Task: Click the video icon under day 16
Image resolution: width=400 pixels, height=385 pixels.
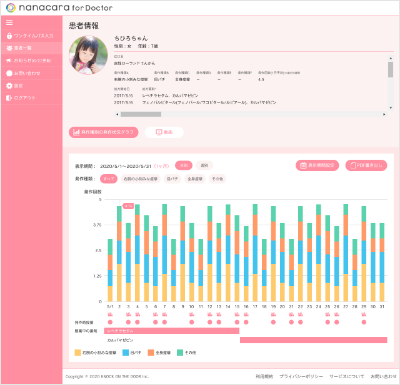Action: pyautogui.click(x=246, y=314)
